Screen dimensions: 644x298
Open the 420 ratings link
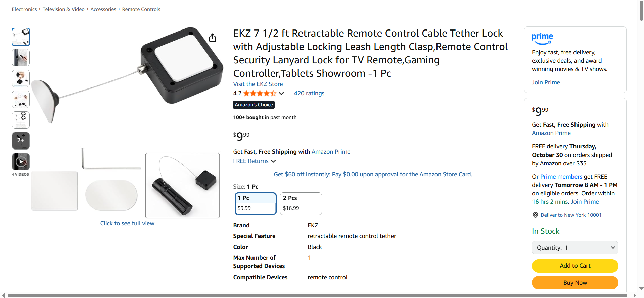[x=309, y=93]
